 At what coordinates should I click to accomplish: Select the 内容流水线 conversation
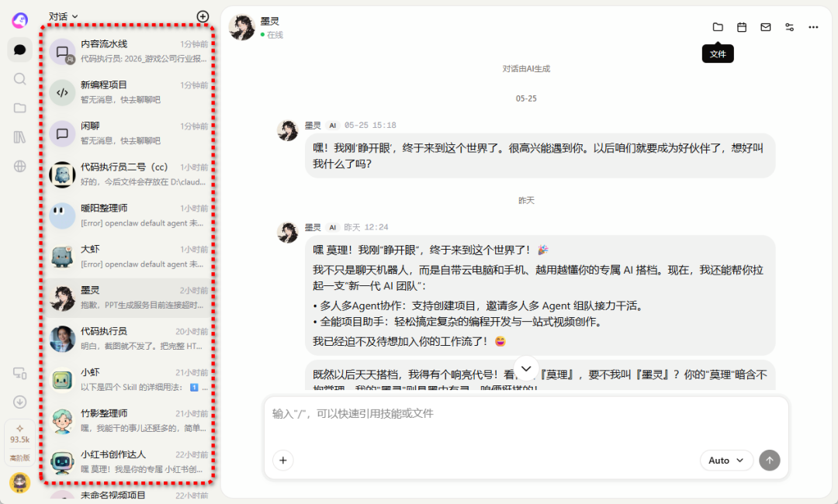tap(128, 51)
